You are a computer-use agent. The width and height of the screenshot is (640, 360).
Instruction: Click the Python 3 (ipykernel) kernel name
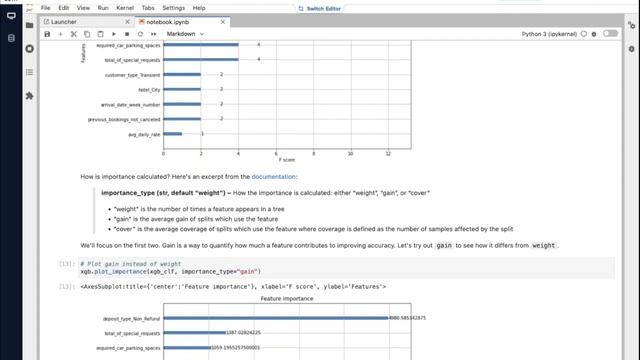[549, 34]
